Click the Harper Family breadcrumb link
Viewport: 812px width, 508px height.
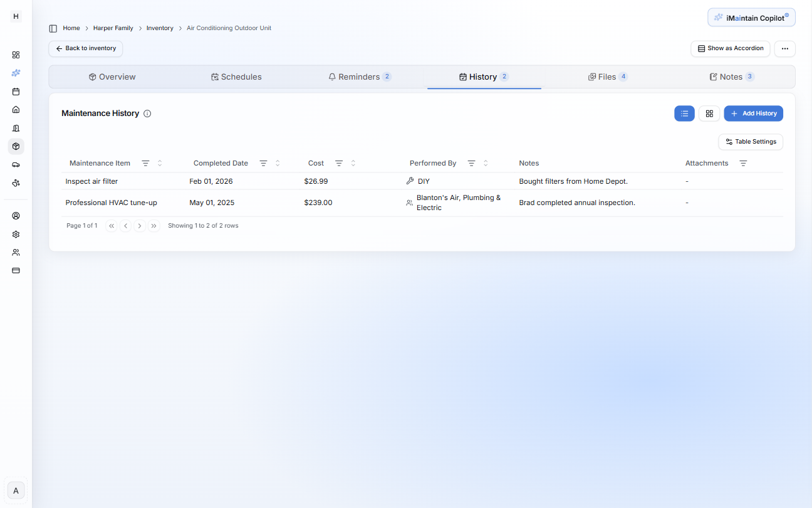(113, 28)
